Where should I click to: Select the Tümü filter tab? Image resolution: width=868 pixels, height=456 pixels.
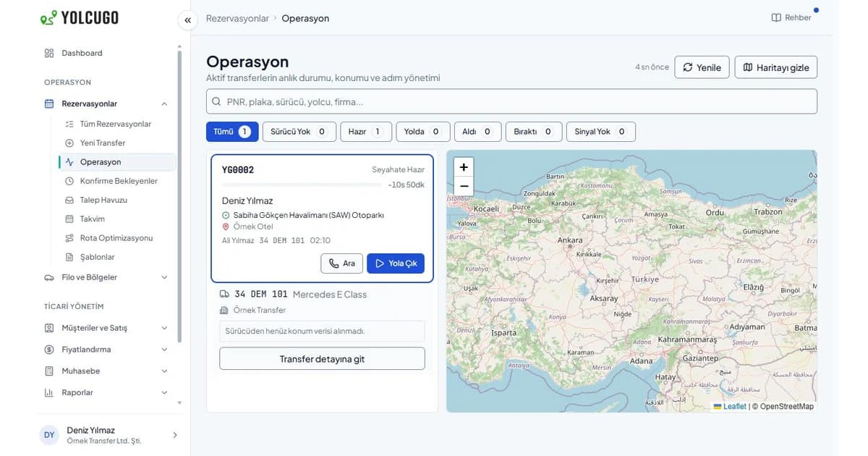pos(231,132)
